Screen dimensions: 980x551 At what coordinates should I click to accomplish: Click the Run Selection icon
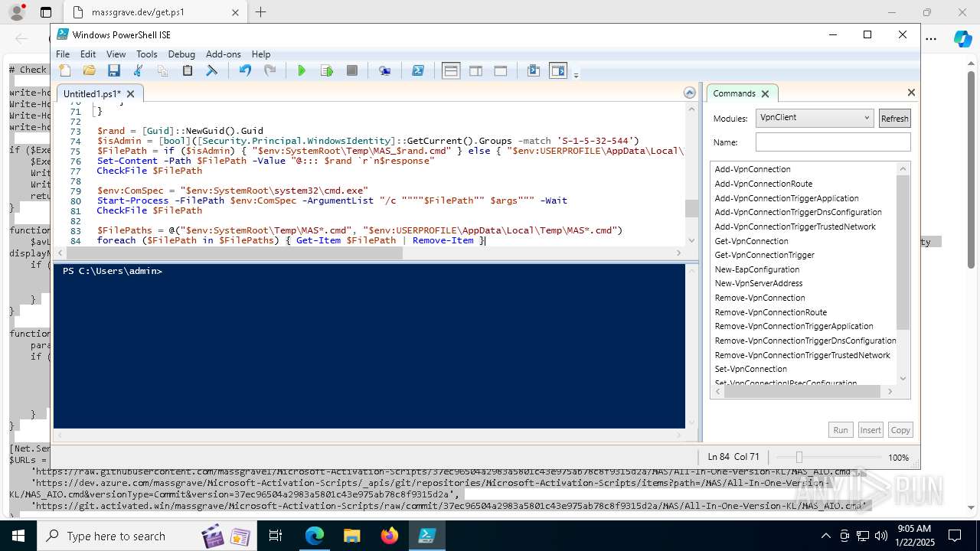(327, 70)
